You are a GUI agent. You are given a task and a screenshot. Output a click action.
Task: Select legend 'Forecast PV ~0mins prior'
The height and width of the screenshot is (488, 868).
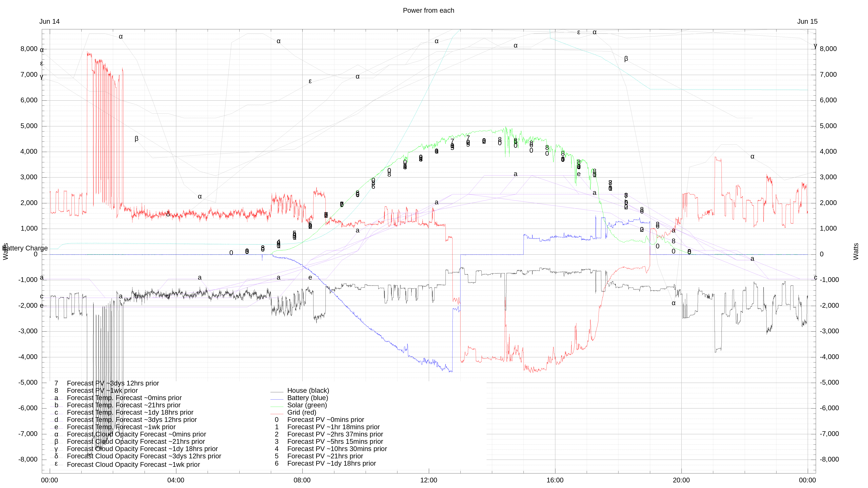pos(325,420)
